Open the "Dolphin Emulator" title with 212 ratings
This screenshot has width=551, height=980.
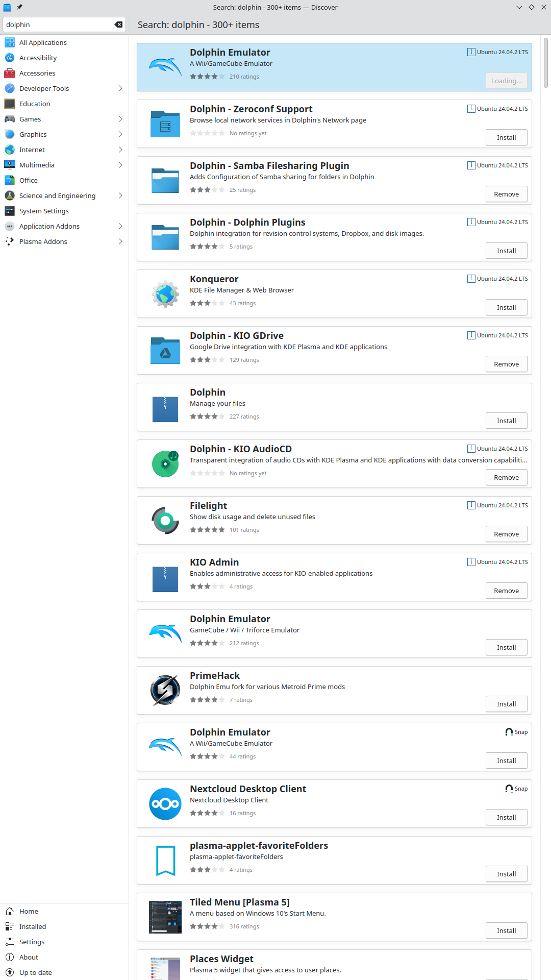click(230, 619)
